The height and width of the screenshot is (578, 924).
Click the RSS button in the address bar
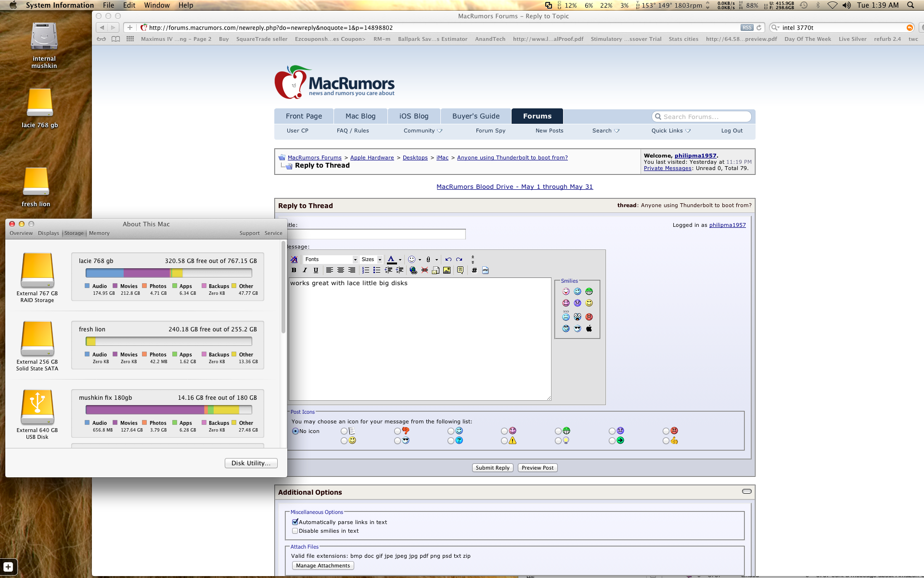point(747,27)
